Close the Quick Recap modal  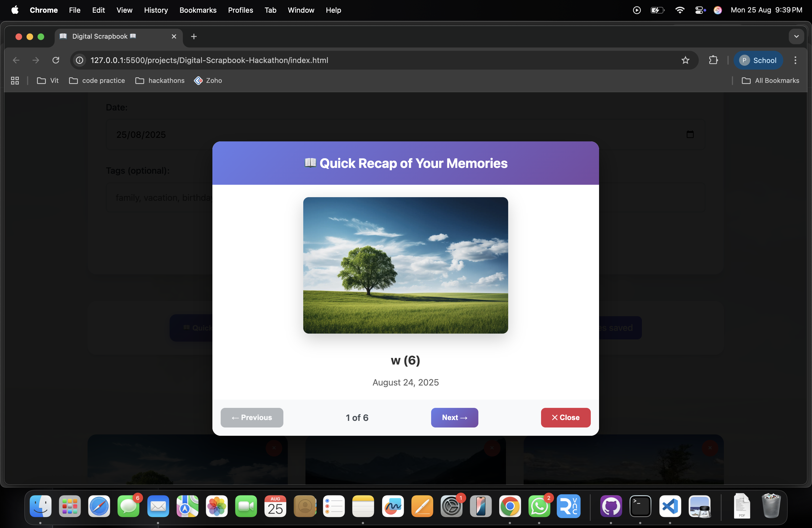pyautogui.click(x=566, y=418)
